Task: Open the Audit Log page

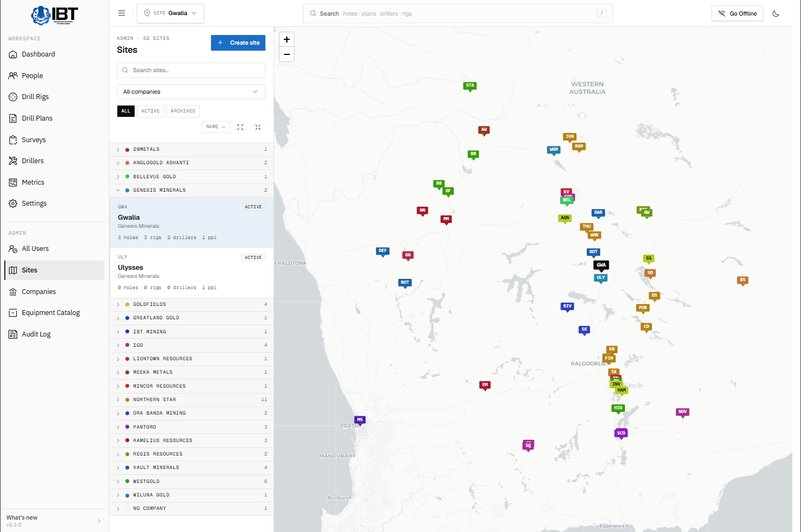Action: 54,334
